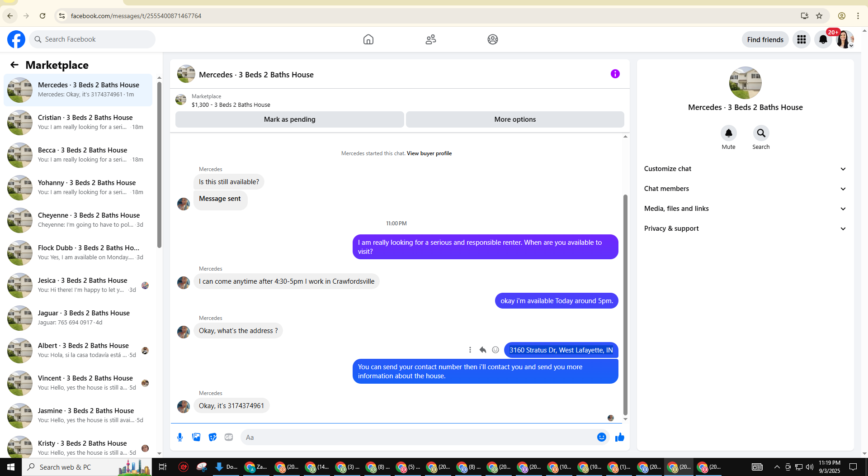The width and height of the screenshot is (868, 476).
Task: Open the Groups icon in top navigation
Action: click(493, 39)
